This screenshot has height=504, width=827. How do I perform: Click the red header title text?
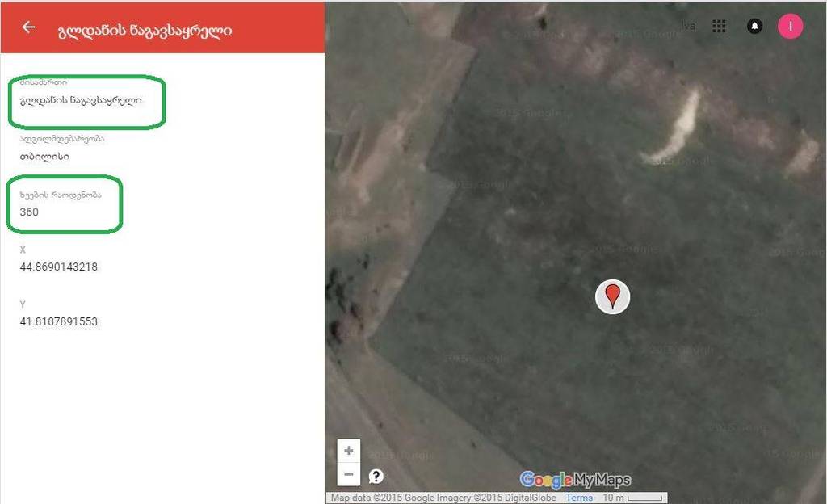(145, 31)
